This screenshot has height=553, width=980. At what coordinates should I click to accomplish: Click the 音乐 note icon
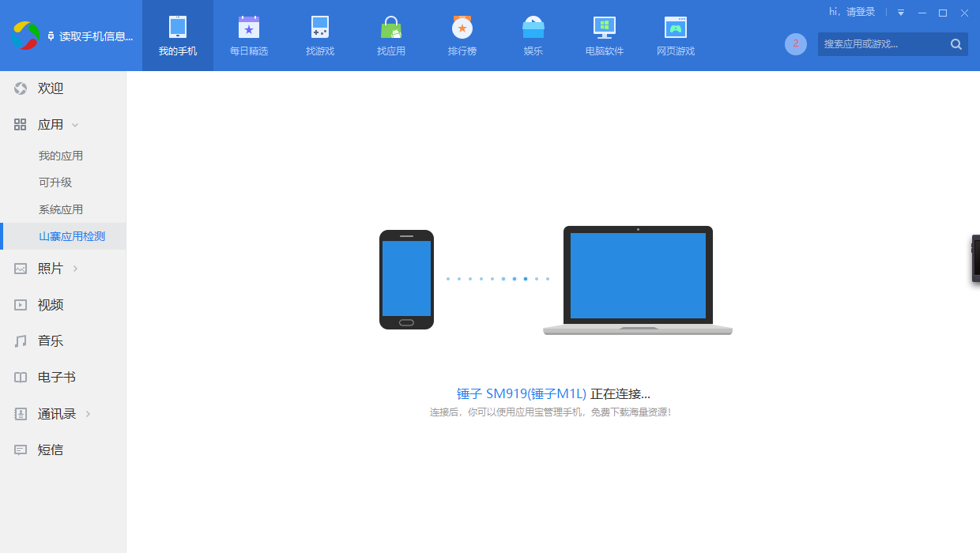point(21,341)
